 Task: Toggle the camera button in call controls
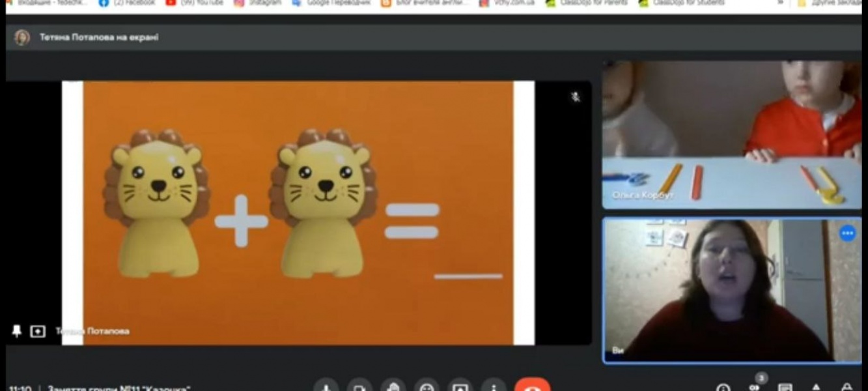click(359, 387)
